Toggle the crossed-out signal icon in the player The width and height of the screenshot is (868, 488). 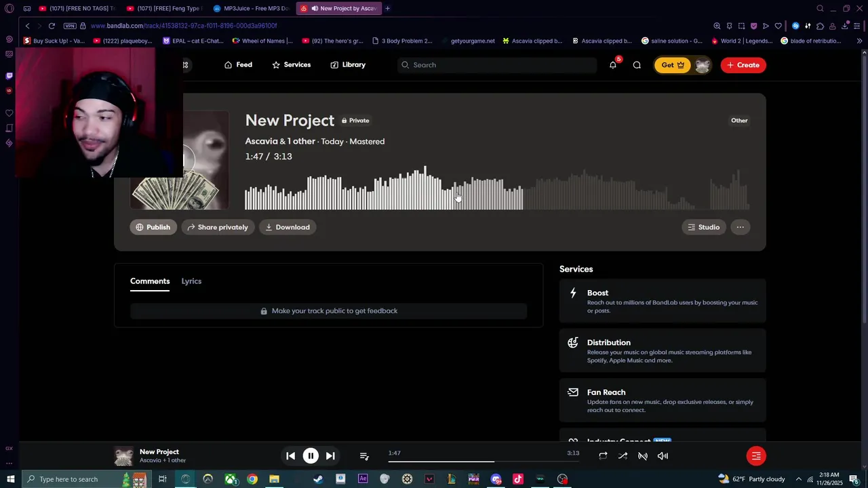pyautogui.click(x=643, y=456)
